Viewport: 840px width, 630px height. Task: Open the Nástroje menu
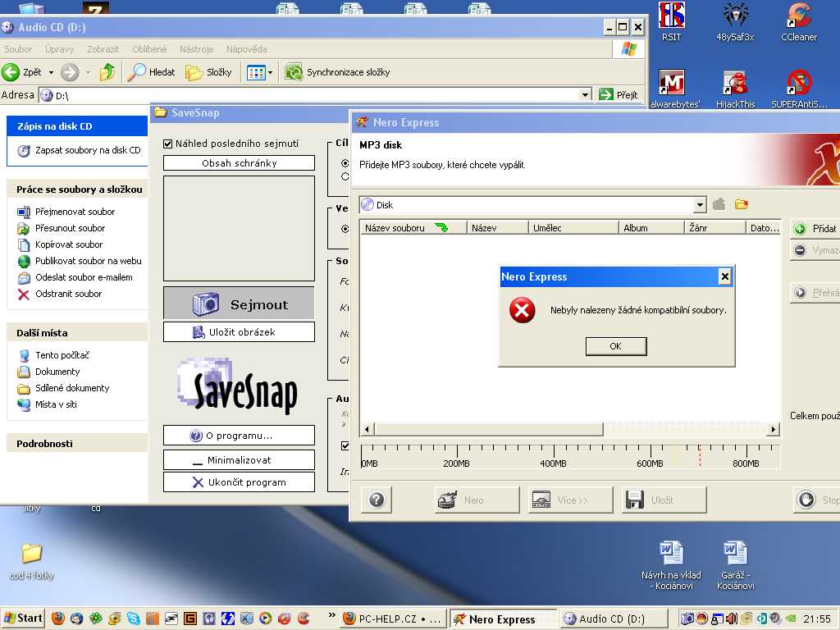click(x=196, y=49)
